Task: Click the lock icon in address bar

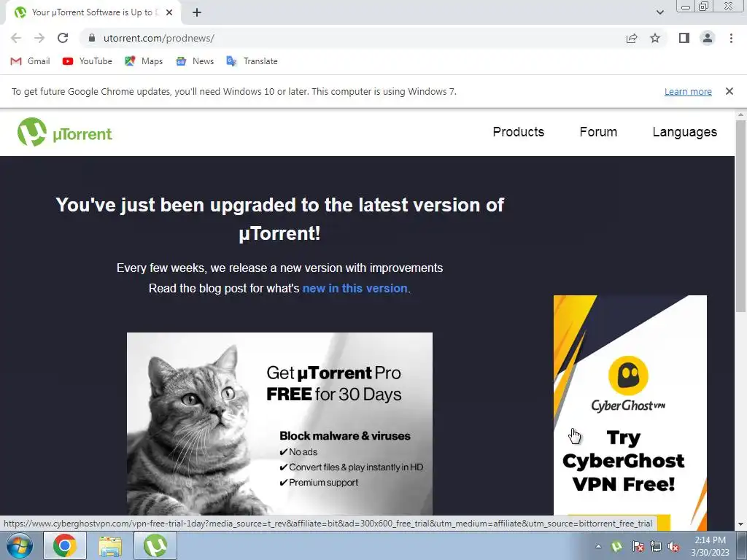Action: (92, 38)
